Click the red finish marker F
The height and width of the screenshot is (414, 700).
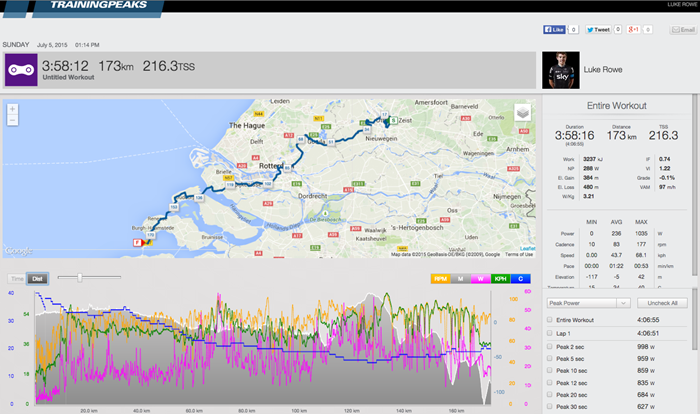tap(138, 243)
